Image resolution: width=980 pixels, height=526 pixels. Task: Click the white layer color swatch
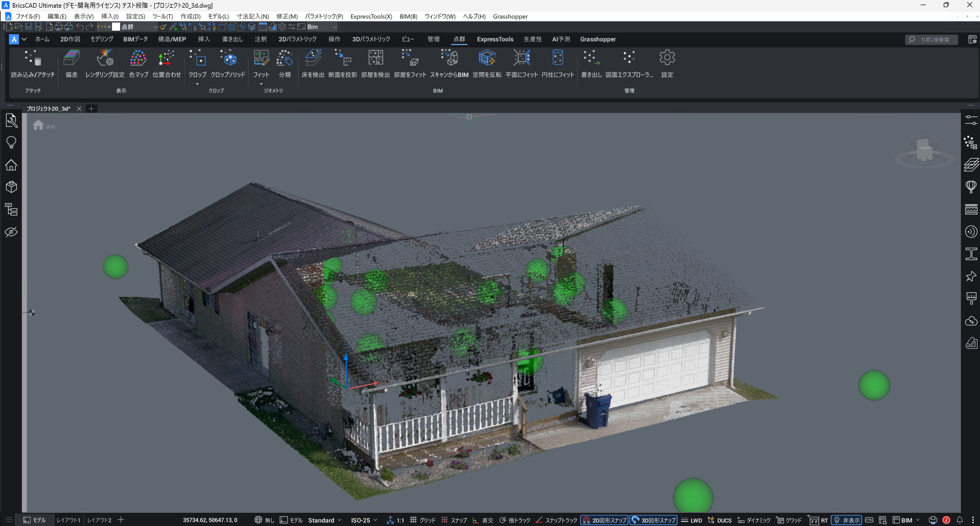[116, 27]
